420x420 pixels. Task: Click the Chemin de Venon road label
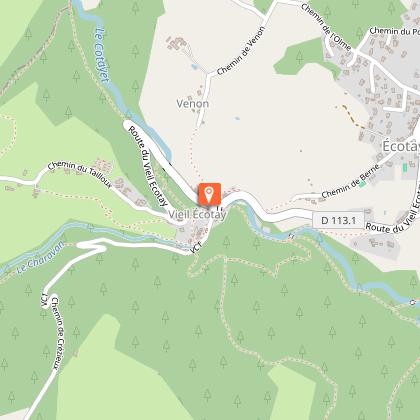click(241, 51)
